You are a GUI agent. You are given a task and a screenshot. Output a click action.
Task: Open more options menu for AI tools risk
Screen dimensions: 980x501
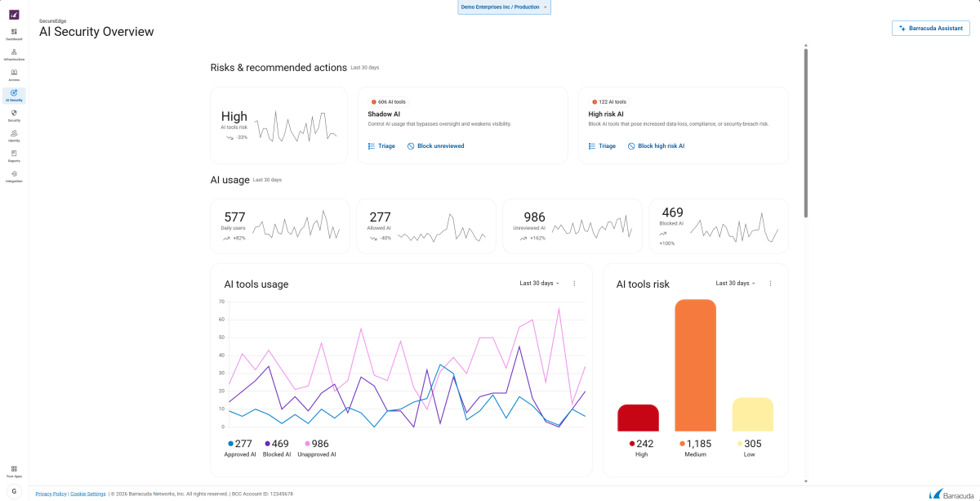[770, 284]
